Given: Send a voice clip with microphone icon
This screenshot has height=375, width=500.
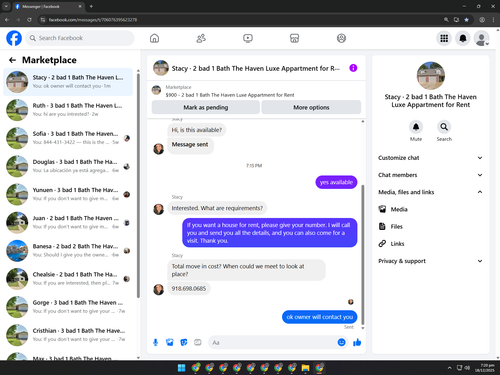Looking at the screenshot, I should 155,342.
